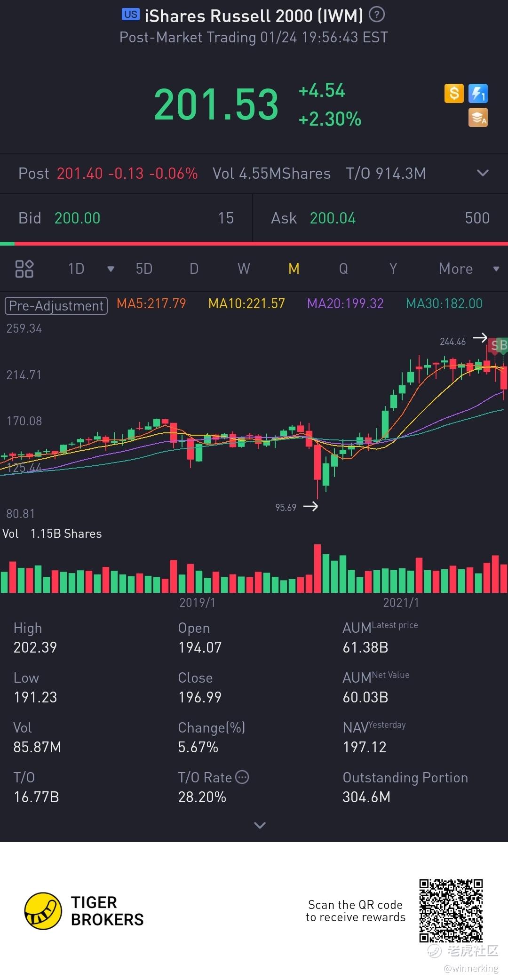Tap the orange dollar sign badge icon
The width and height of the screenshot is (508, 980).
coord(454,93)
